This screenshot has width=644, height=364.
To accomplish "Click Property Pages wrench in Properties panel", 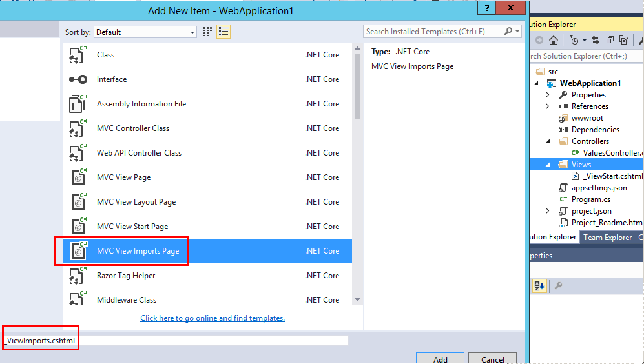I will tap(558, 286).
